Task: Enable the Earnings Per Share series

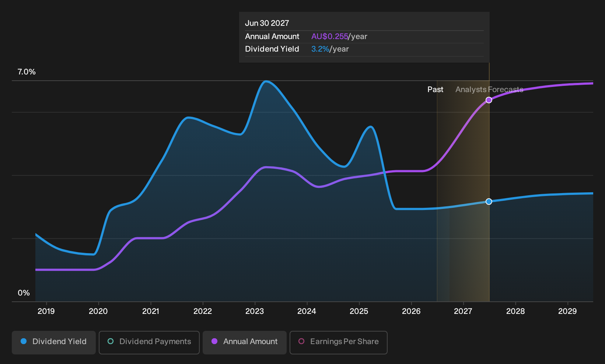Action: [339, 342]
